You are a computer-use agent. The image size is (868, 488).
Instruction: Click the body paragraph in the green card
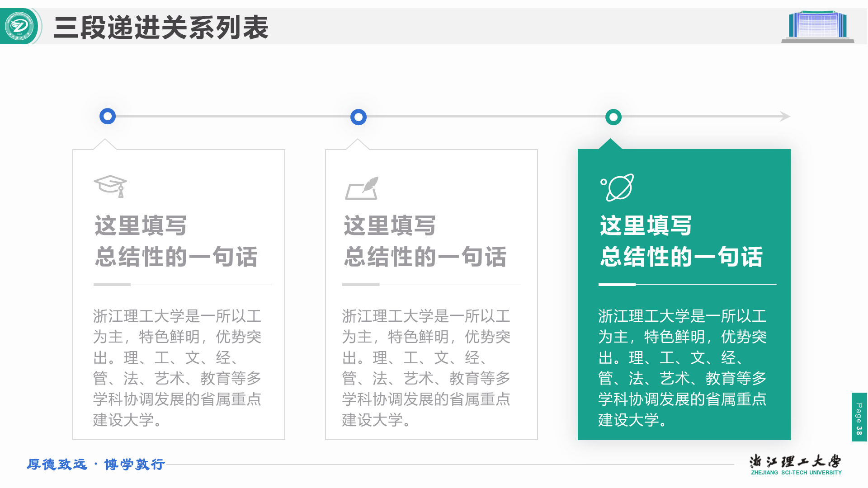pos(682,368)
